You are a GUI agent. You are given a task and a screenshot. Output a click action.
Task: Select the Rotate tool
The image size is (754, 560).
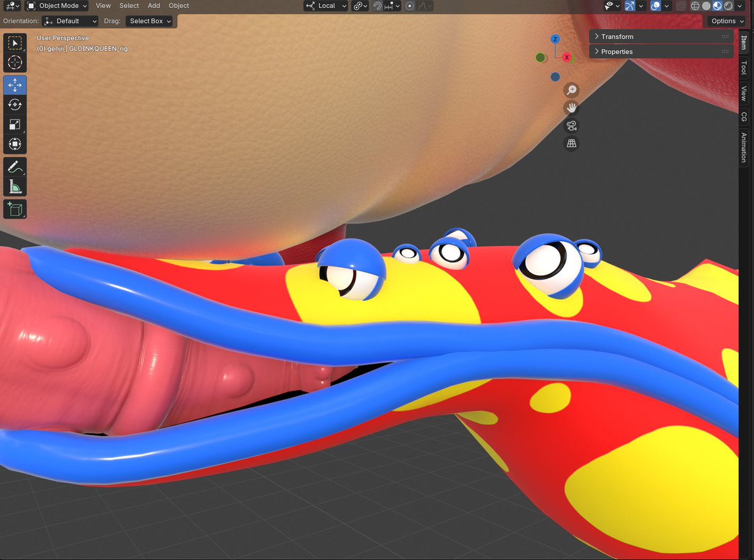pyautogui.click(x=15, y=105)
